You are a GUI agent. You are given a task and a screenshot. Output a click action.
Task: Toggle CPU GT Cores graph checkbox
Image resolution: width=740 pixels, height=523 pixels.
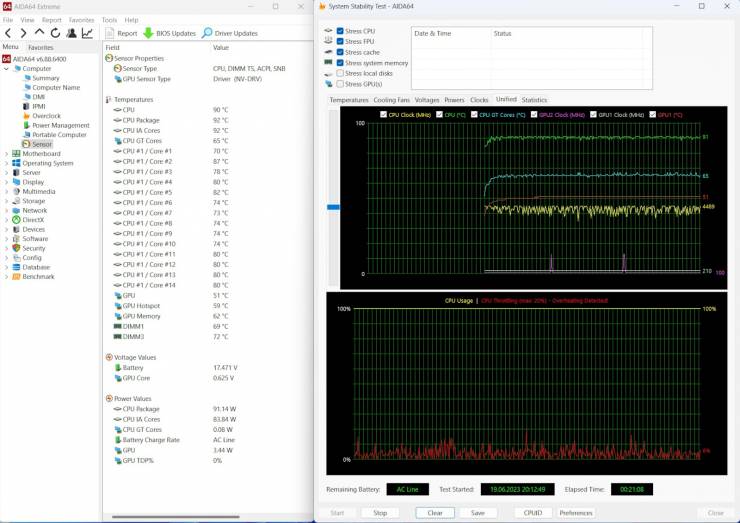(474, 114)
